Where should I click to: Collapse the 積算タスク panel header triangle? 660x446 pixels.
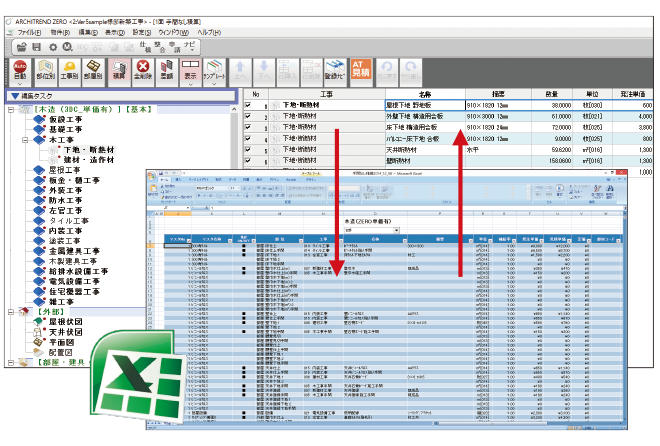coord(15,96)
